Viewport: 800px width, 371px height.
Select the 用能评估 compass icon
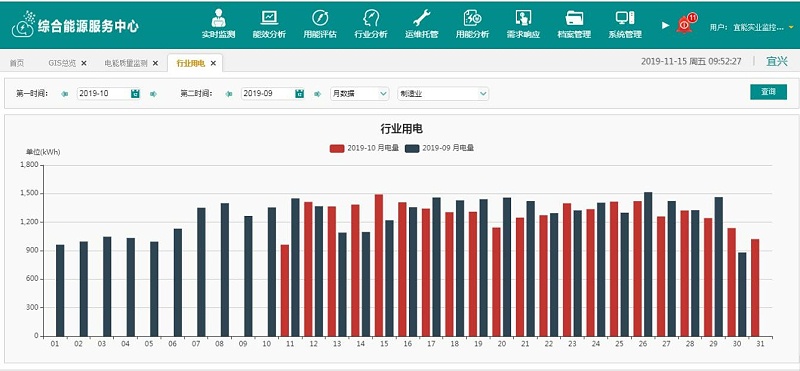point(320,18)
